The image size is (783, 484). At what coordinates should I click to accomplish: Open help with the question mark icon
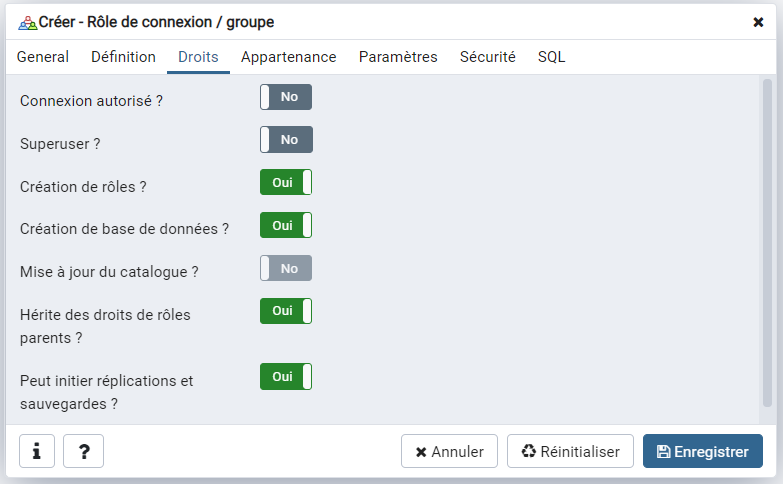click(x=84, y=451)
